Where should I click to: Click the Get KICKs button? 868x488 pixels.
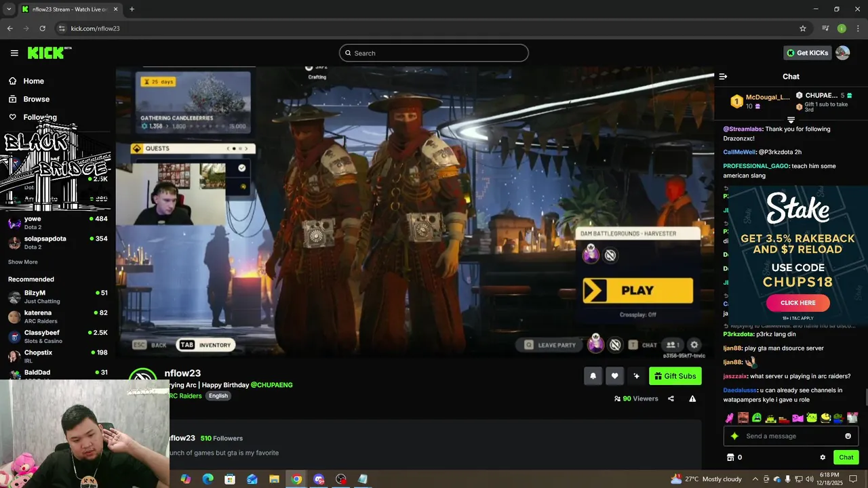click(x=807, y=53)
